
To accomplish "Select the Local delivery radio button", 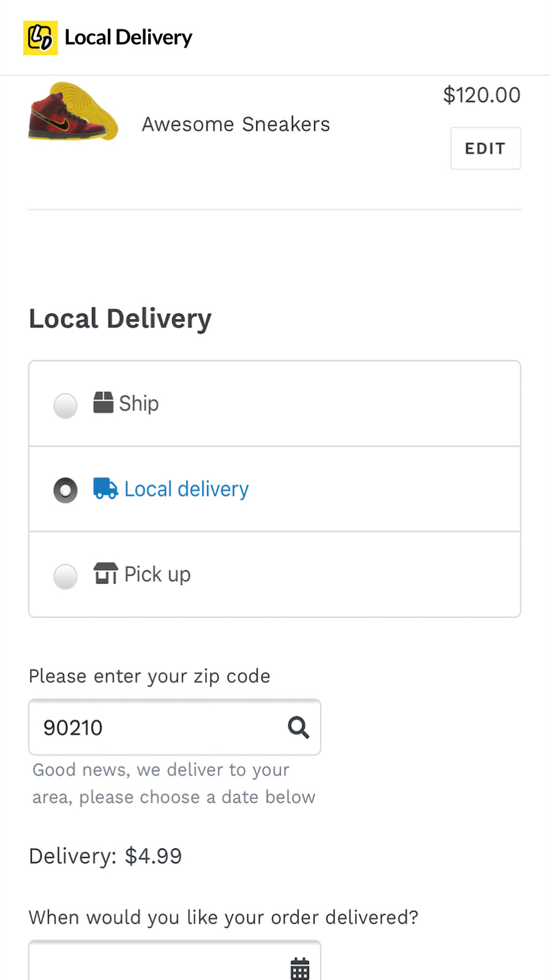I will point(65,490).
